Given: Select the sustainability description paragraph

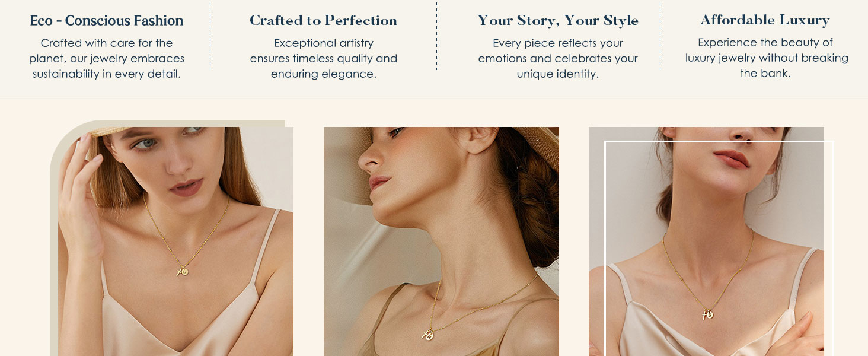Looking at the screenshot, I should pos(107,58).
